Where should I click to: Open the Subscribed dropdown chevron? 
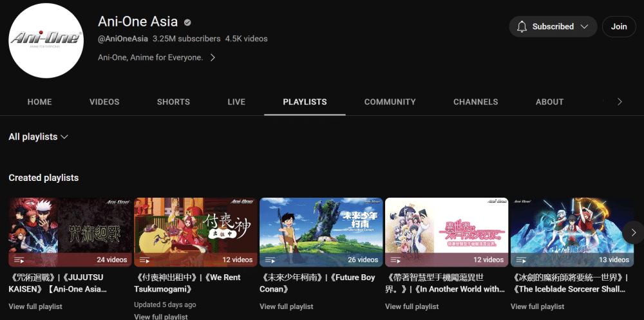tap(584, 26)
